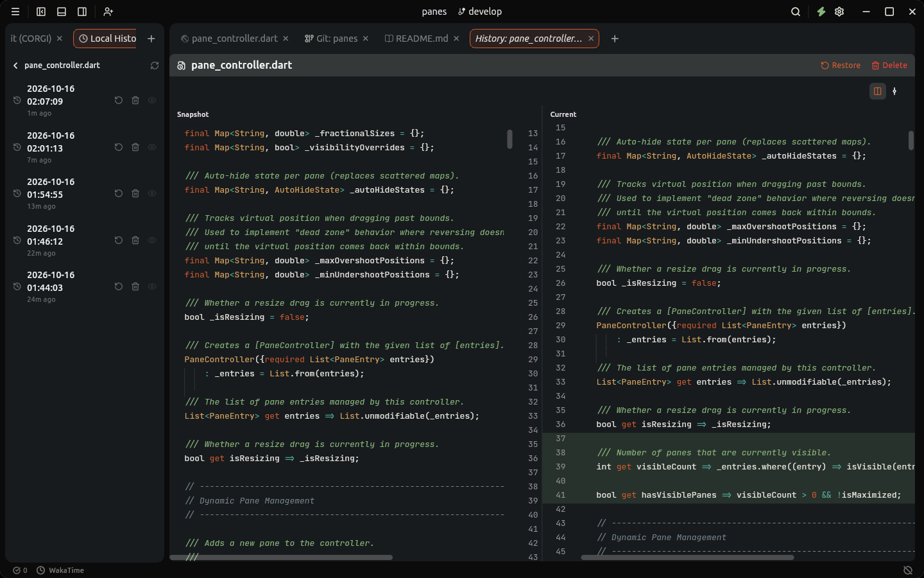Delete the 02:07:09 snapshot
This screenshot has height=578, width=924.
pyautogui.click(x=135, y=100)
